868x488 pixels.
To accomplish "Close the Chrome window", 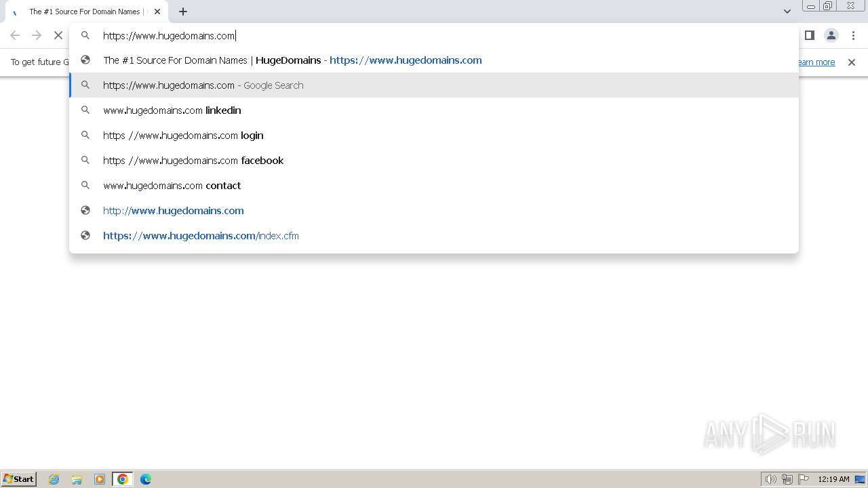I will tap(850, 6).
